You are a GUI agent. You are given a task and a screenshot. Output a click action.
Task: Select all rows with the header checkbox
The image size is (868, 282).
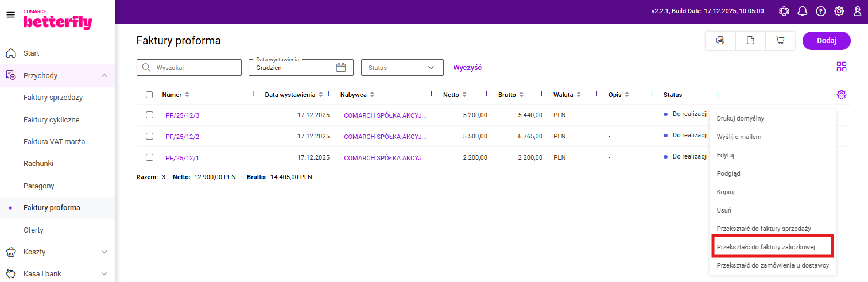tap(149, 95)
